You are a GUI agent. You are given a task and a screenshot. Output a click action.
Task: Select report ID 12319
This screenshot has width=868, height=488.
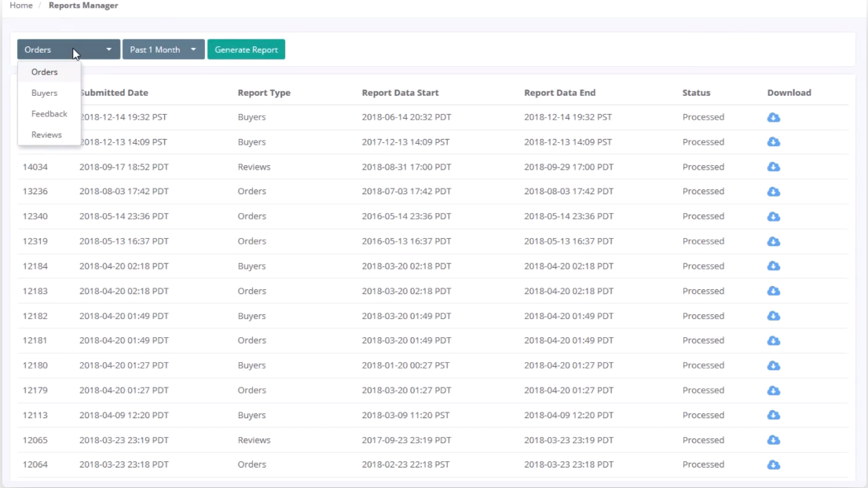pos(35,241)
